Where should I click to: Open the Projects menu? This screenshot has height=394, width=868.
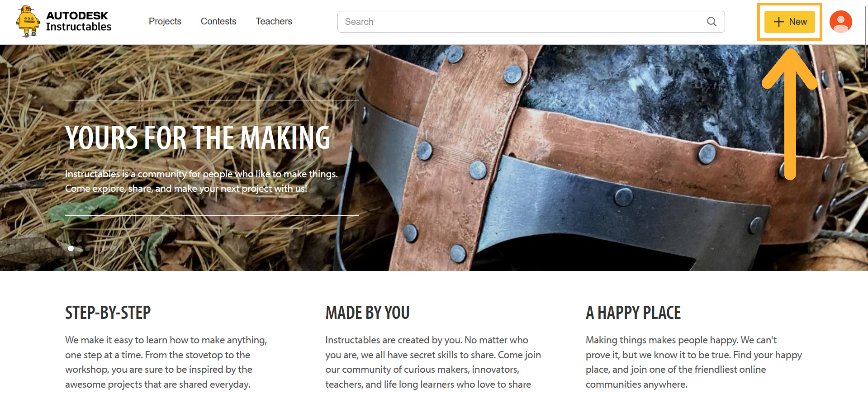click(165, 21)
